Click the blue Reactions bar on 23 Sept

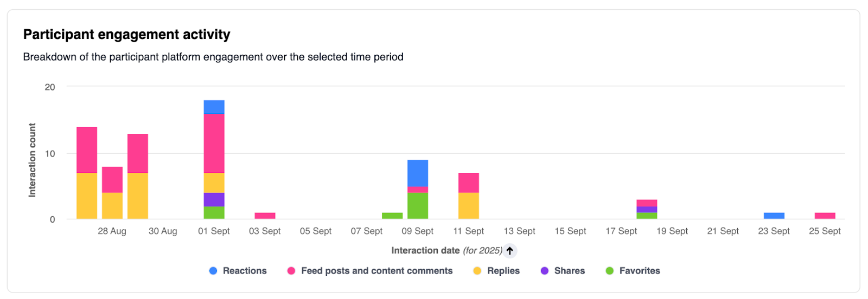pos(774,216)
